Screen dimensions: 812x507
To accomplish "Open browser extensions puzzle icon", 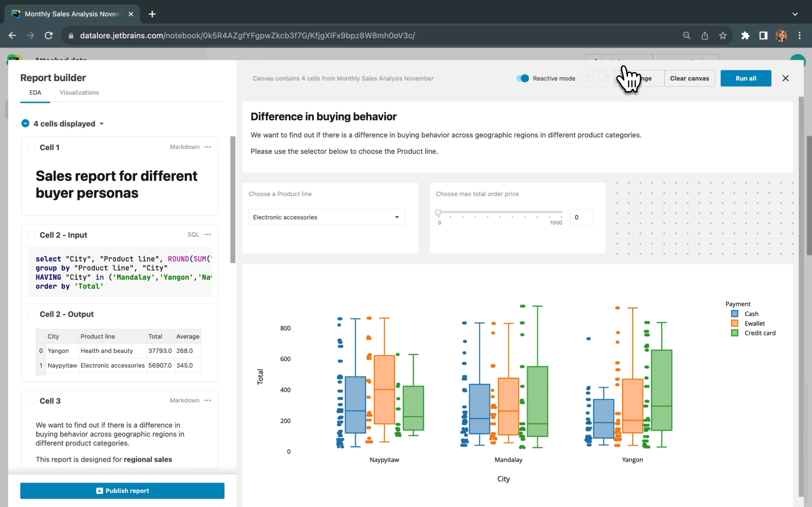I will (x=745, y=35).
